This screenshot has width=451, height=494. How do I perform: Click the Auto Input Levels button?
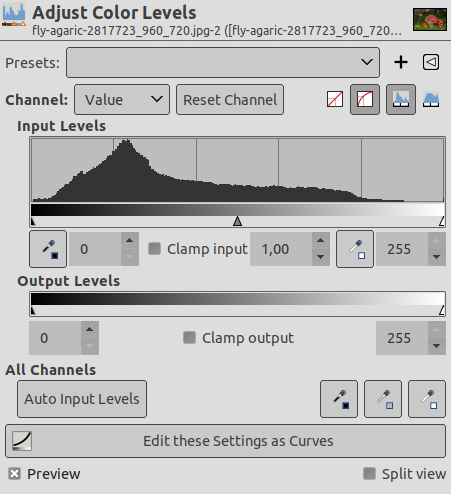(82, 399)
